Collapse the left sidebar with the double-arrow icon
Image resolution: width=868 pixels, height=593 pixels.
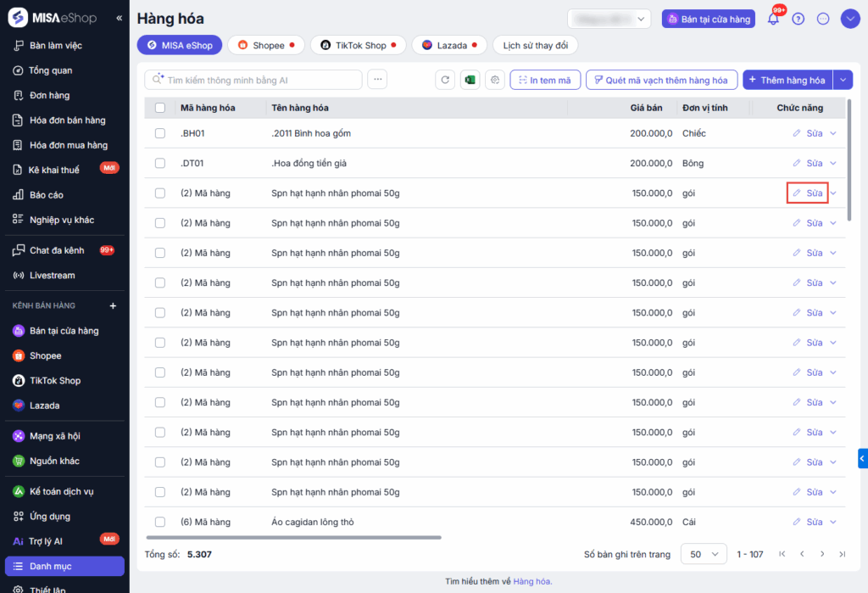(119, 18)
